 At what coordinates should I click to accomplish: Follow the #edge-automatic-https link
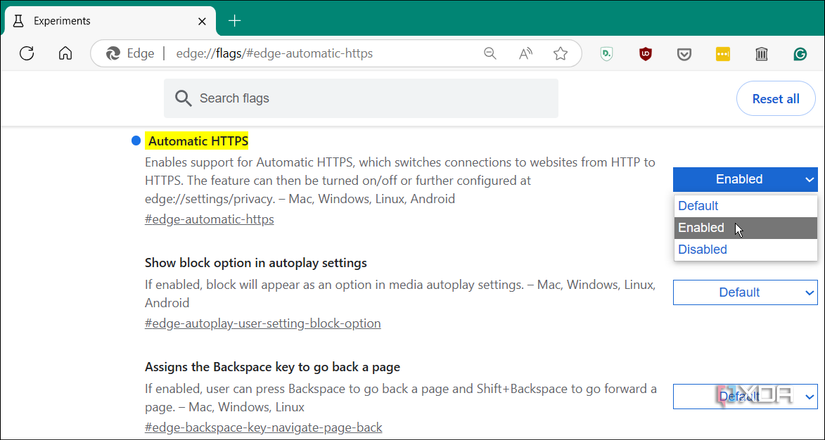click(209, 219)
